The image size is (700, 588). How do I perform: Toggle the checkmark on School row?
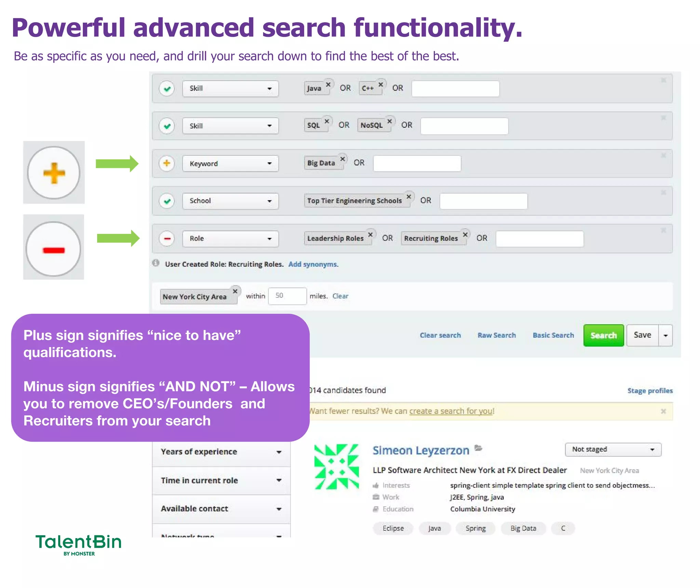click(167, 201)
